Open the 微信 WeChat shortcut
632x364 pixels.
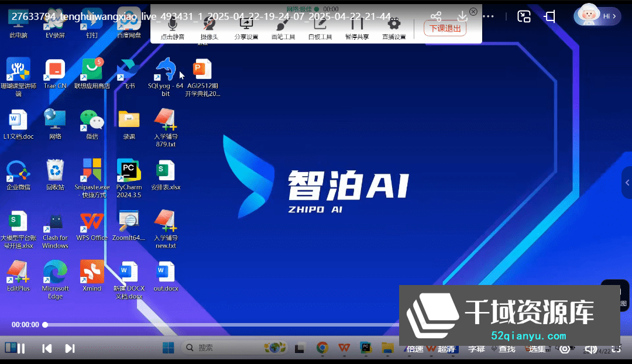click(x=92, y=125)
